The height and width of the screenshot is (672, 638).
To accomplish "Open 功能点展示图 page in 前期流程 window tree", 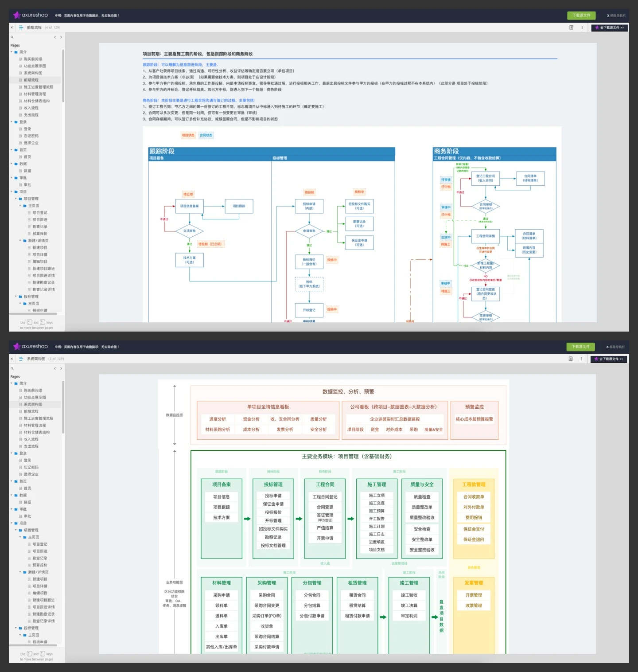I will 35,66.
